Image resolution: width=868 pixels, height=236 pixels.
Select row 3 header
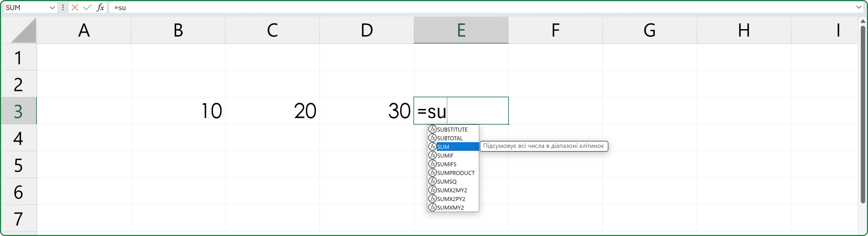click(18, 111)
